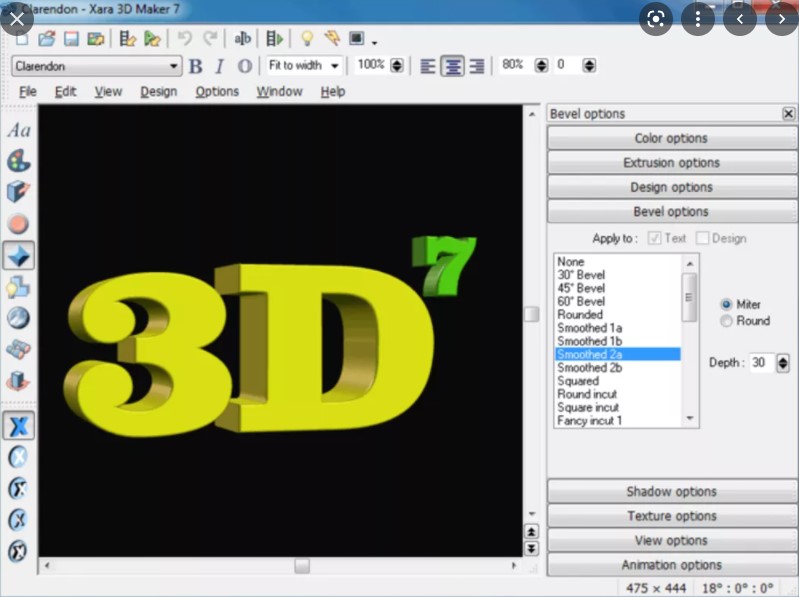Select the Round radio button
The image size is (799, 597).
click(727, 321)
